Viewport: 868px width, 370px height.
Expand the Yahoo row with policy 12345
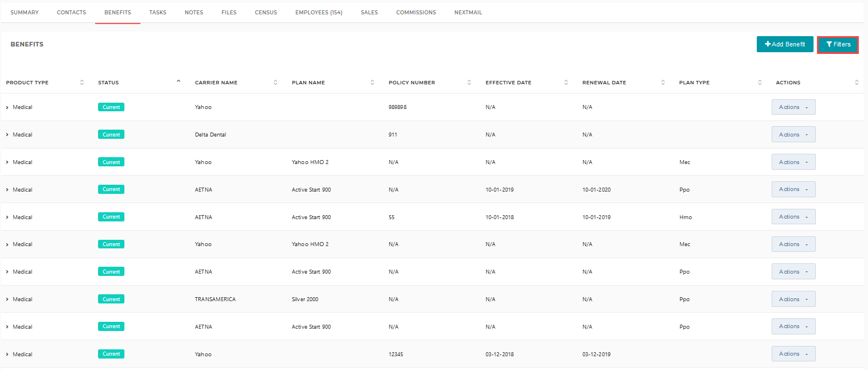7,355
